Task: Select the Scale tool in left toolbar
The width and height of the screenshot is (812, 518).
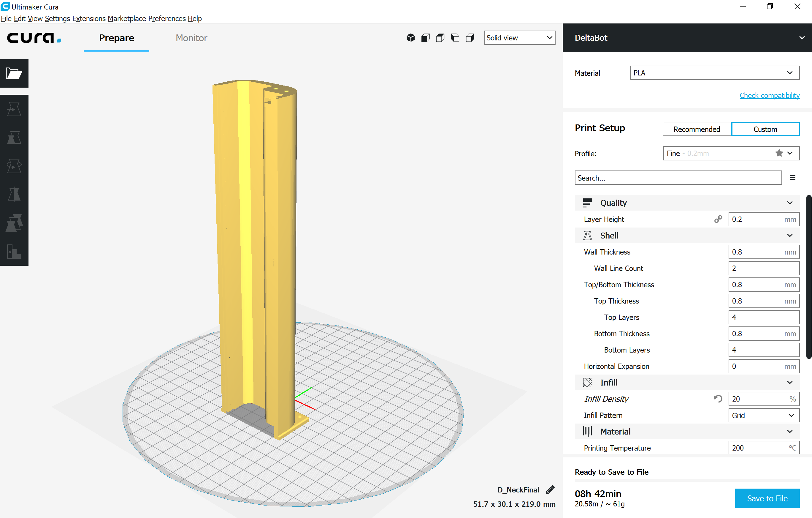Action: pos(14,137)
